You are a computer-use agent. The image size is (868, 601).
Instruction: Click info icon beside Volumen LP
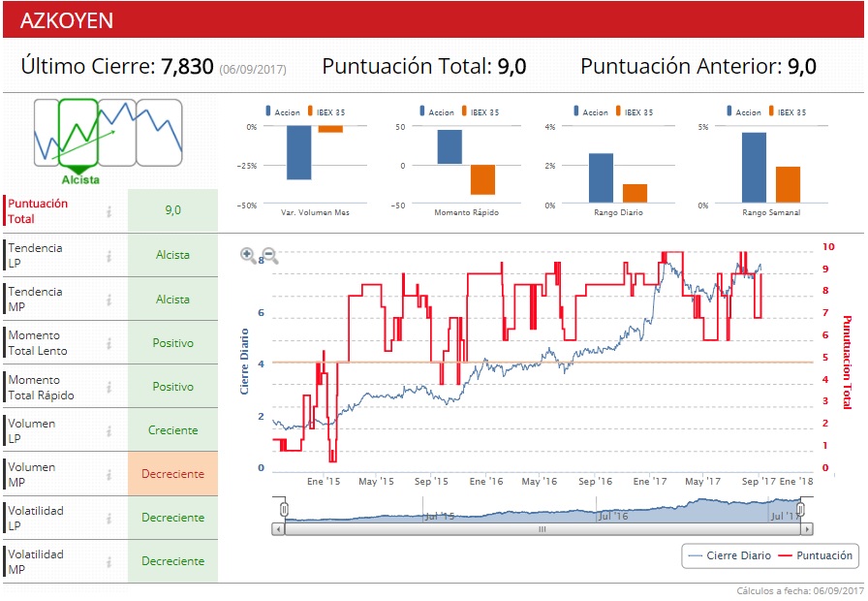click(x=109, y=431)
